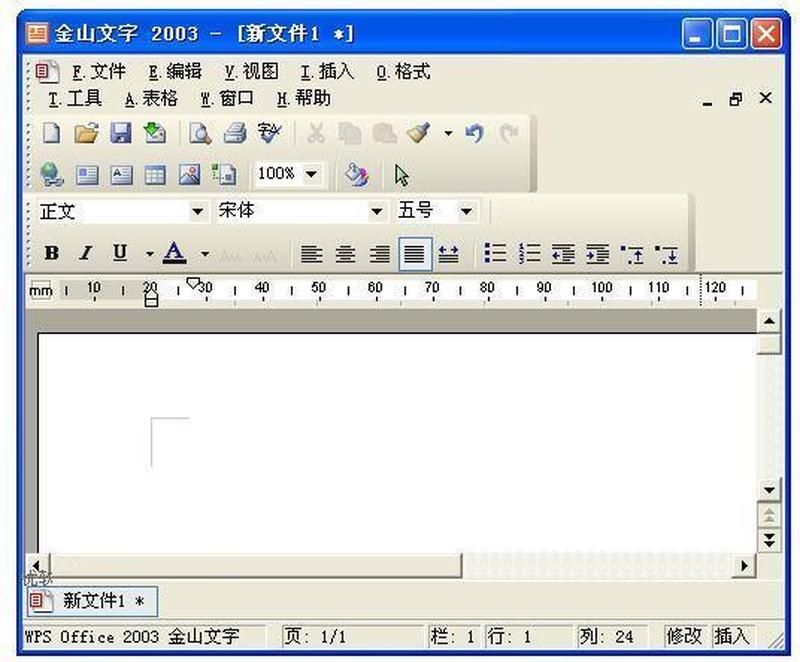Increase indent icon
800x662 pixels.
point(598,253)
